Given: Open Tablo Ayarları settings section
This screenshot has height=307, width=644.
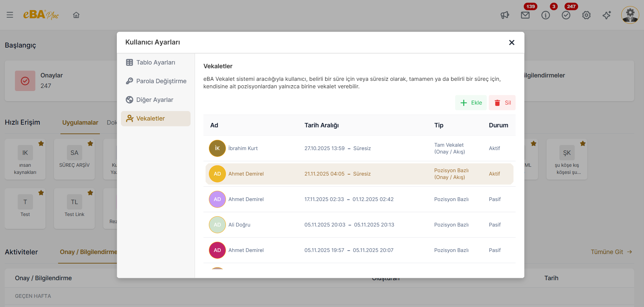Looking at the screenshot, I should [x=156, y=62].
